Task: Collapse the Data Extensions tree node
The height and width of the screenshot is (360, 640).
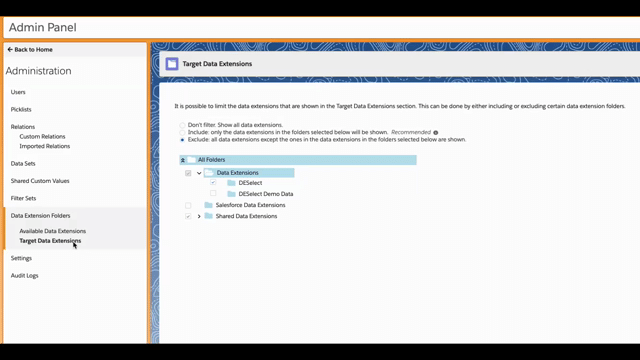Action: pos(199,173)
